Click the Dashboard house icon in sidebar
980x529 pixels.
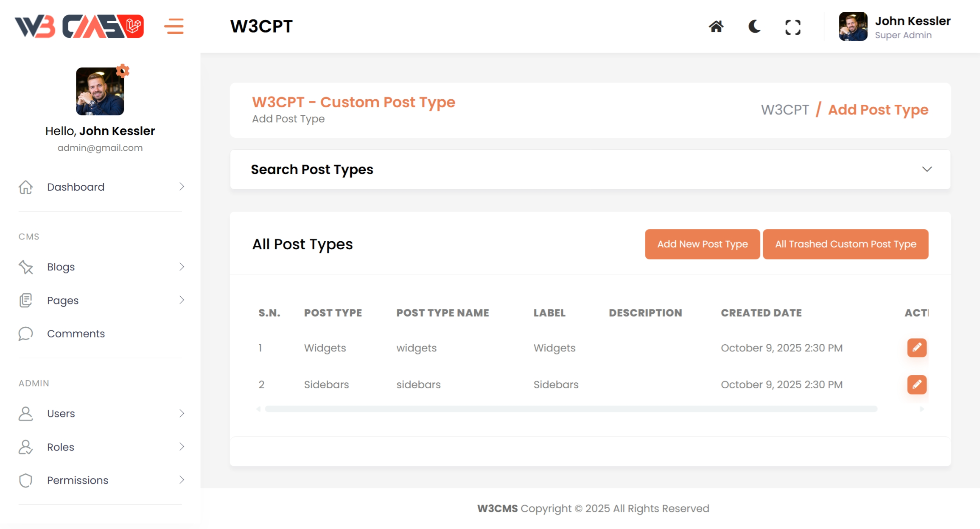pyautogui.click(x=26, y=187)
